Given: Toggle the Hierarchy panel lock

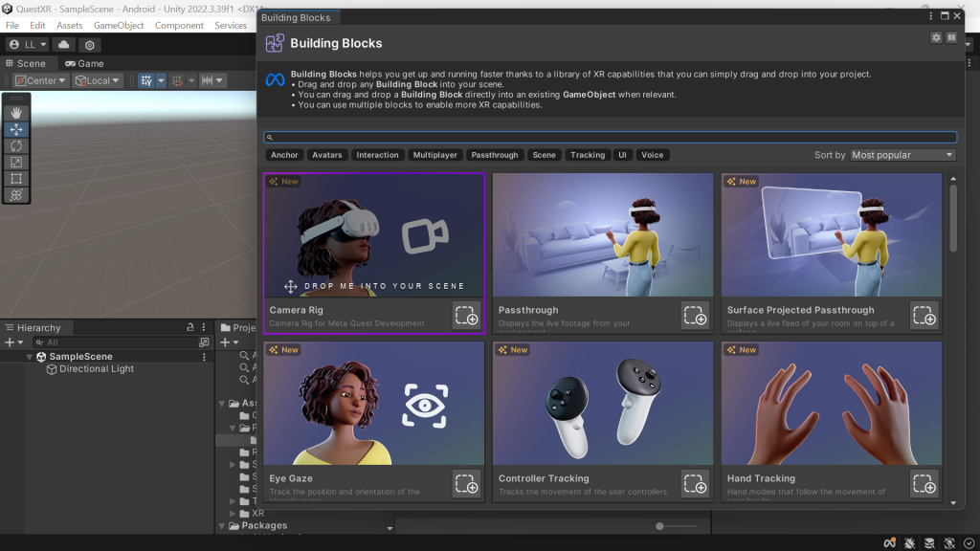Looking at the screenshot, I should pyautogui.click(x=190, y=327).
